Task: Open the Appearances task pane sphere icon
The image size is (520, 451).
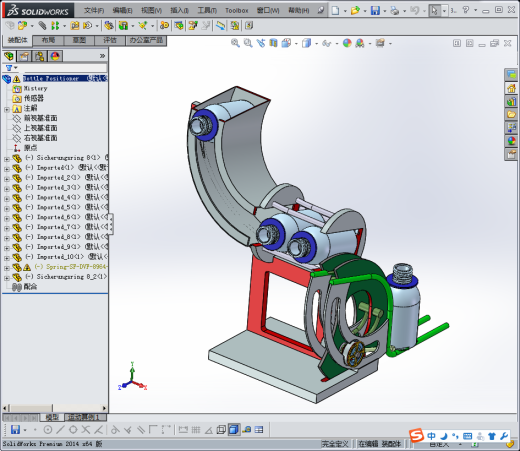Action: [x=511, y=141]
